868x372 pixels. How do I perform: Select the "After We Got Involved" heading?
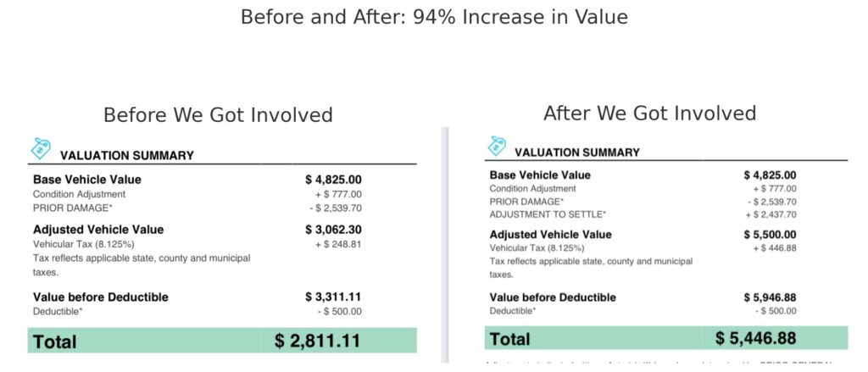click(x=649, y=113)
